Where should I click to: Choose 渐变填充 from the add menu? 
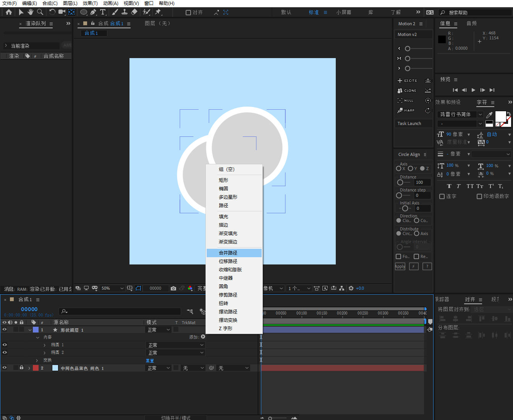(234, 234)
